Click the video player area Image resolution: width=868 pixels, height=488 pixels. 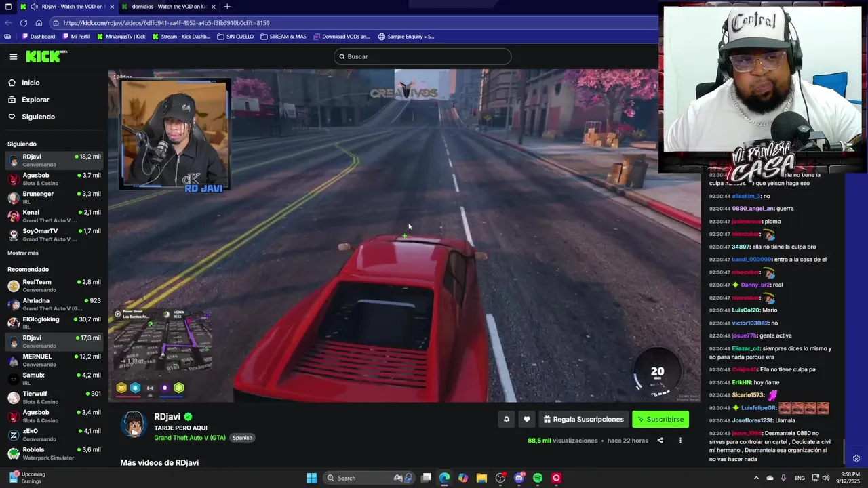[404, 236]
